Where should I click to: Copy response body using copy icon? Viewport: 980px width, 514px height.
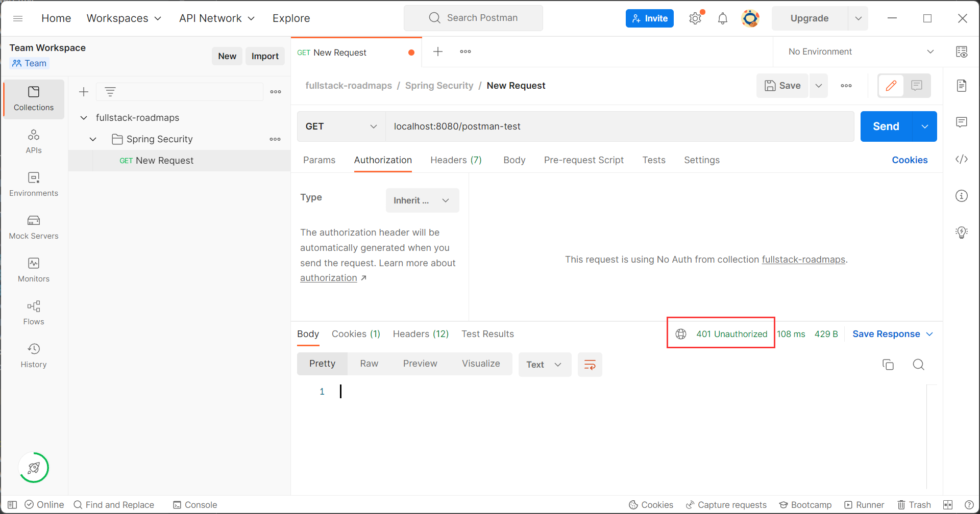pos(888,365)
